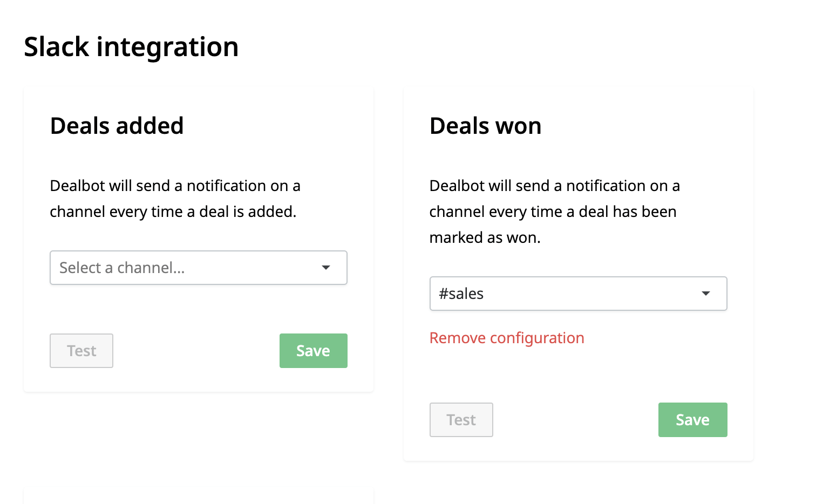Viewport: 816px width, 504px height.
Task: Click the caret arrow beside "Select a channel..."
Action: [x=326, y=268]
